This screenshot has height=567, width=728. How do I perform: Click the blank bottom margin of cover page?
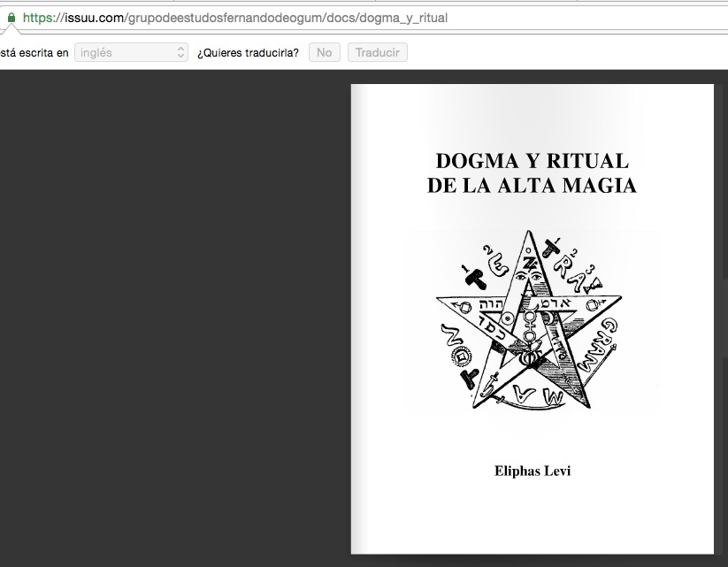[x=532, y=522]
